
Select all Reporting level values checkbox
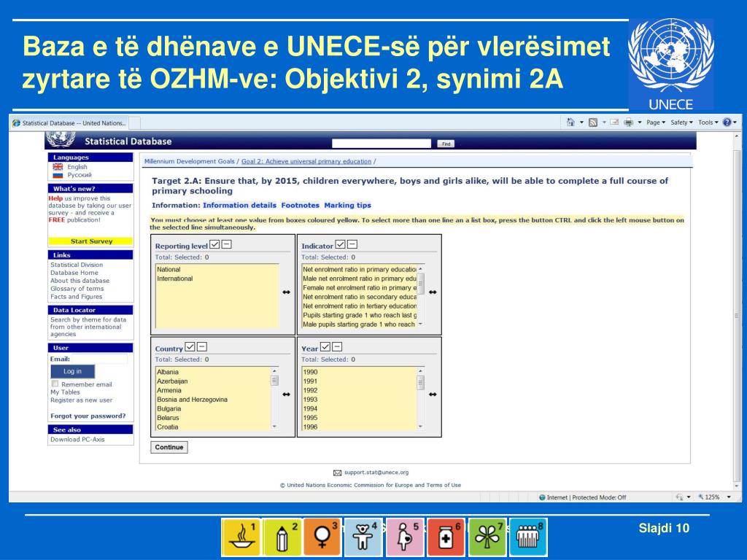(x=215, y=245)
